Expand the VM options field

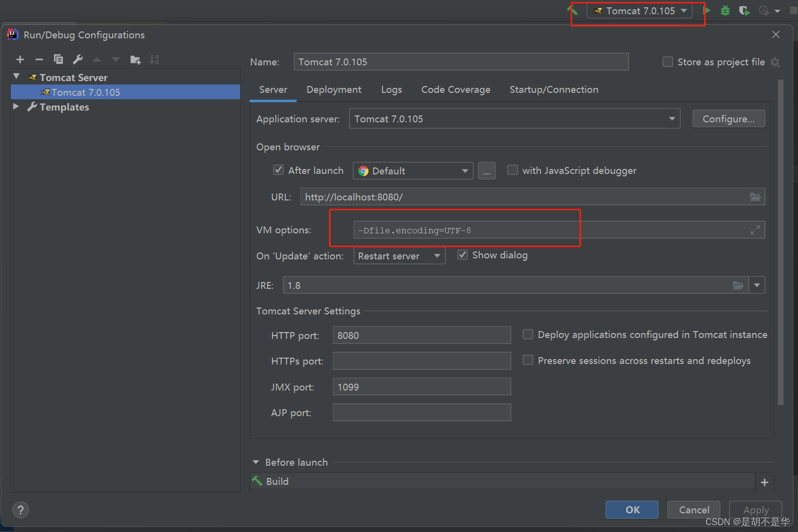click(x=755, y=229)
